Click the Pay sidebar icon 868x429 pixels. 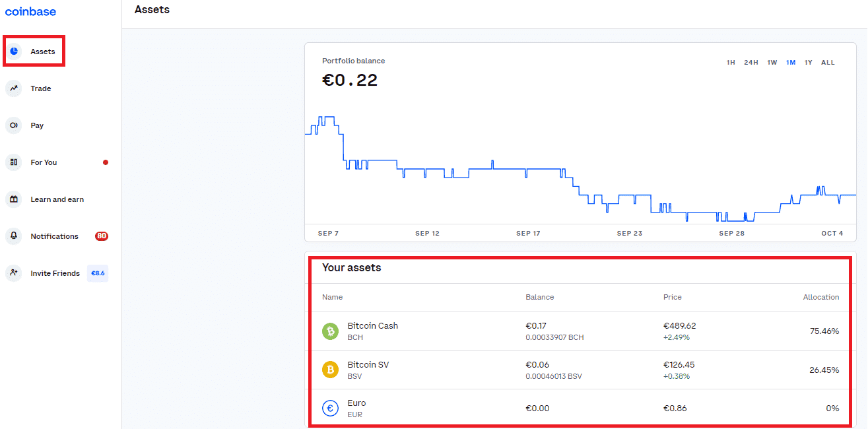tap(14, 125)
